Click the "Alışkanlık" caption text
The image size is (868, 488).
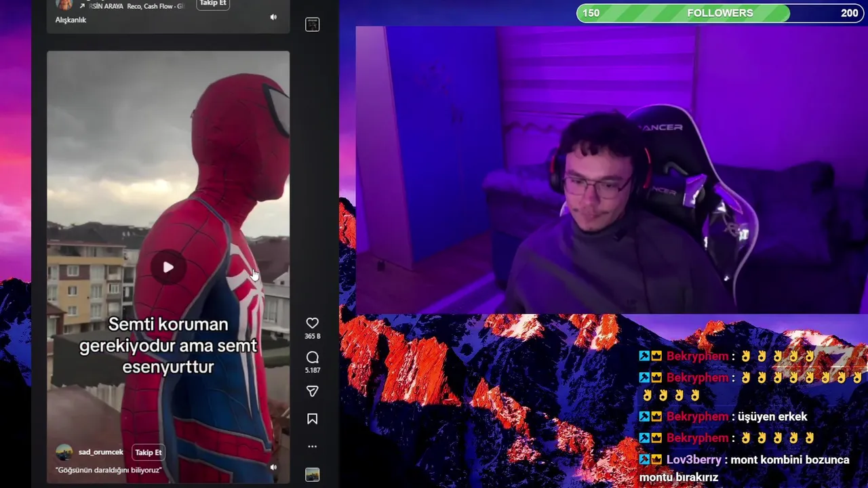pyautogui.click(x=71, y=20)
